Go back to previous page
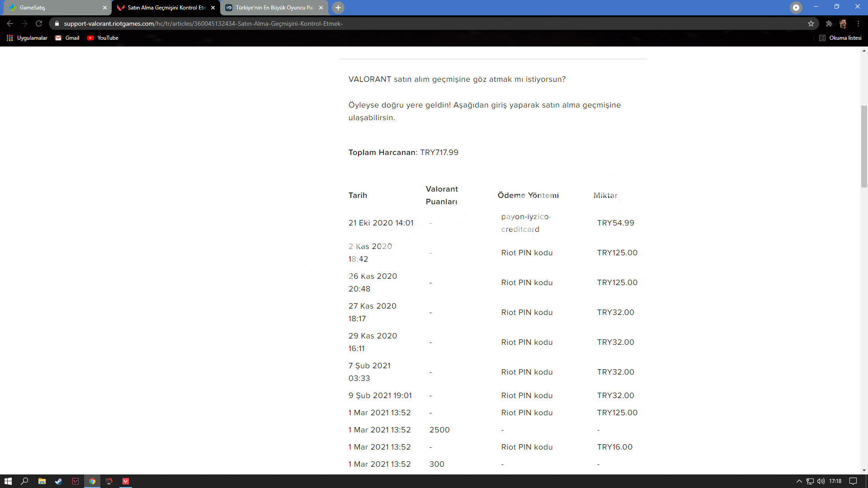Image resolution: width=868 pixels, height=488 pixels. tap(10, 23)
